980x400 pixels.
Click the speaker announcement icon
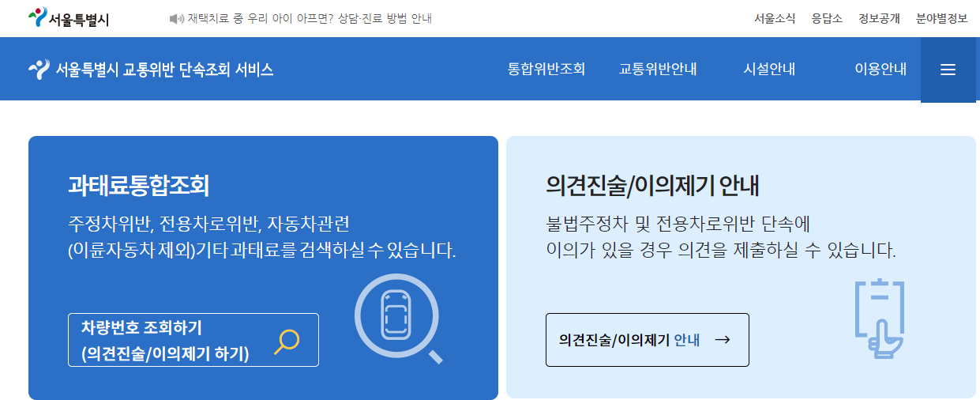[177, 18]
